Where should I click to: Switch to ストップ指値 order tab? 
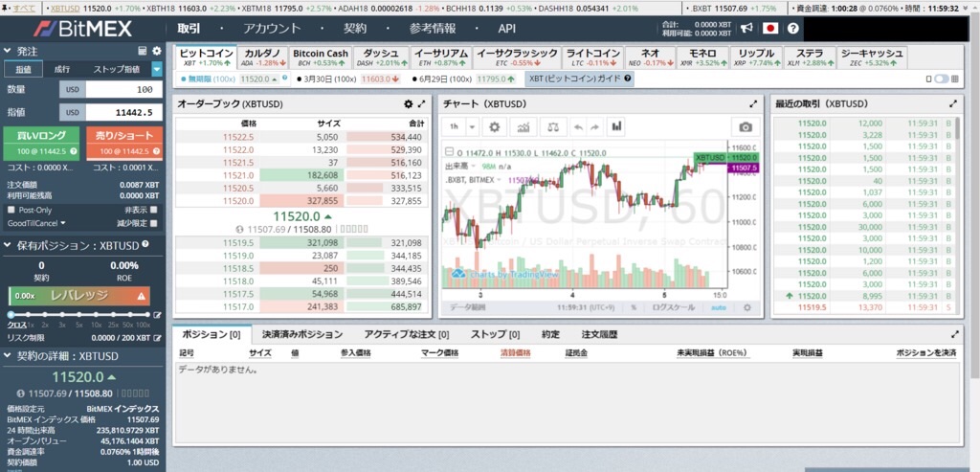pyautogui.click(x=116, y=69)
